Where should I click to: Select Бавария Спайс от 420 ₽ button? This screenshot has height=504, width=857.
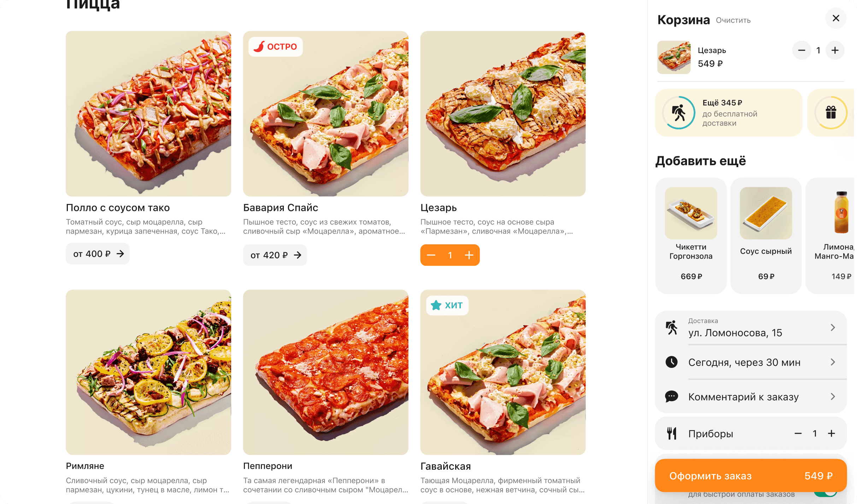click(x=275, y=255)
